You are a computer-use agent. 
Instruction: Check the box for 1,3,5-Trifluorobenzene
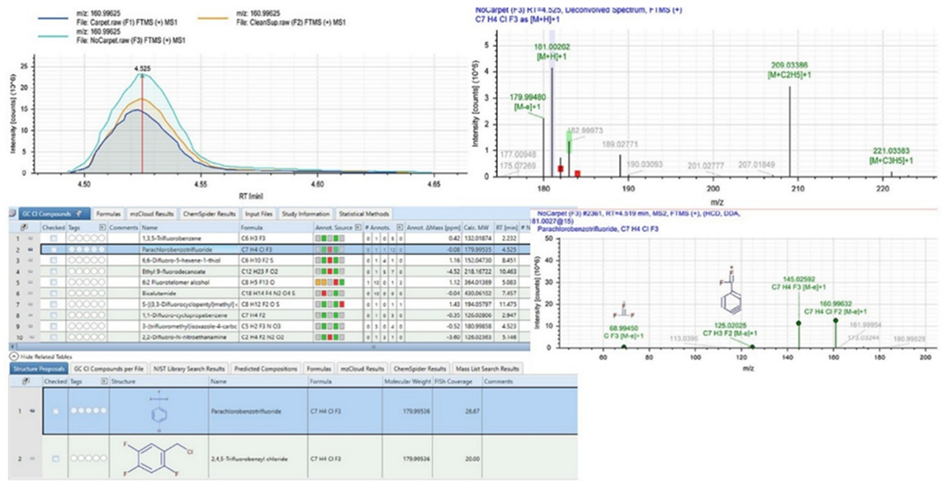coord(54,239)
